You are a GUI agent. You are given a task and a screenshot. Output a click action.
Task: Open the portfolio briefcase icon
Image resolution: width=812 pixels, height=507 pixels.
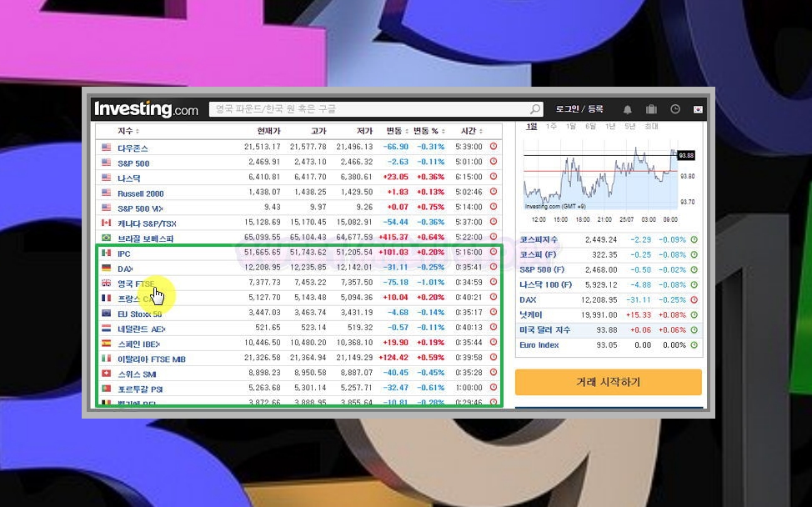(x=651, y=109)
